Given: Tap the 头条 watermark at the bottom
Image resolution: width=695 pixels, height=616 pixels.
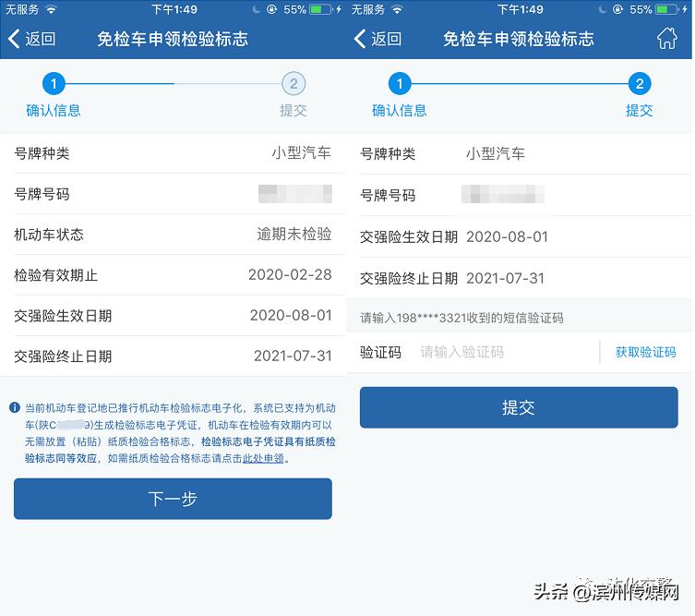Looking at the screenshot, I should (x=551, y=592).
